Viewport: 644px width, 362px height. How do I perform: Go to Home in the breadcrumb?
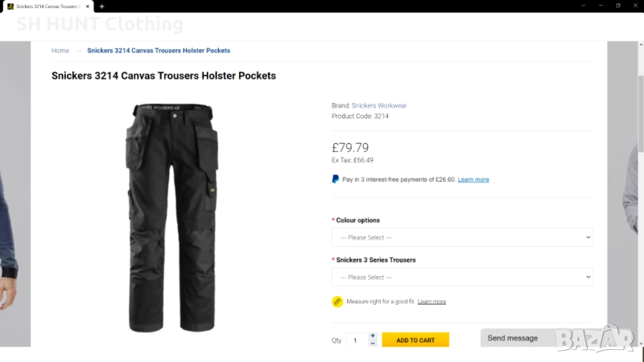60,51
